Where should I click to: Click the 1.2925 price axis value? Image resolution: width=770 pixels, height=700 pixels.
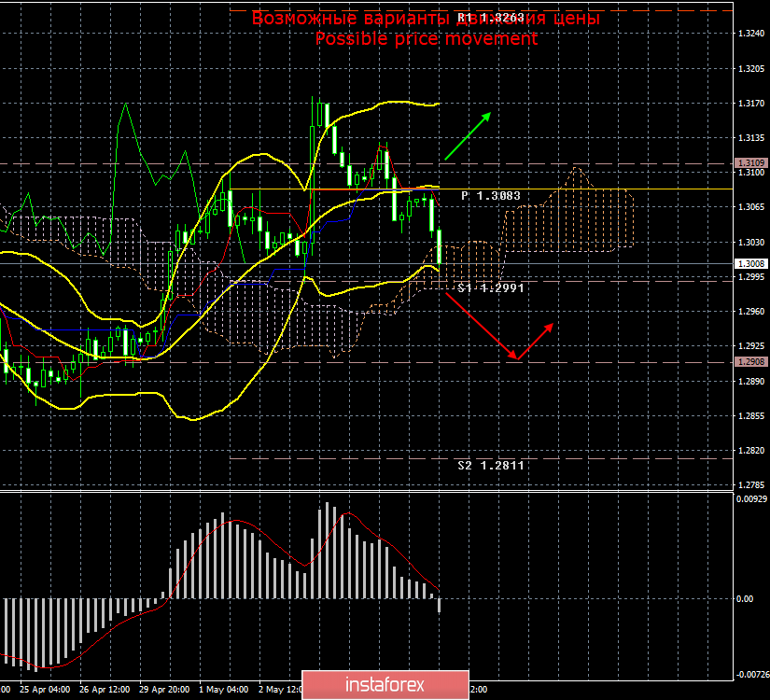click(751, 346)
